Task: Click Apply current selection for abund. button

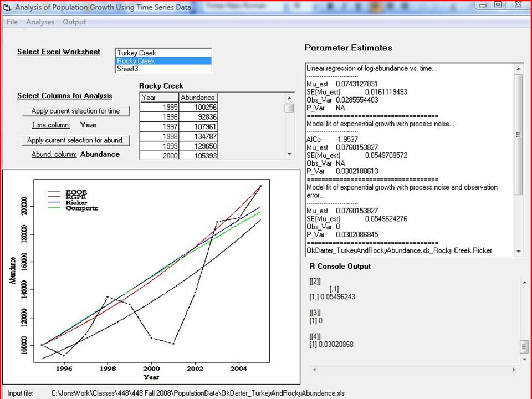Action: click(76, 140)
